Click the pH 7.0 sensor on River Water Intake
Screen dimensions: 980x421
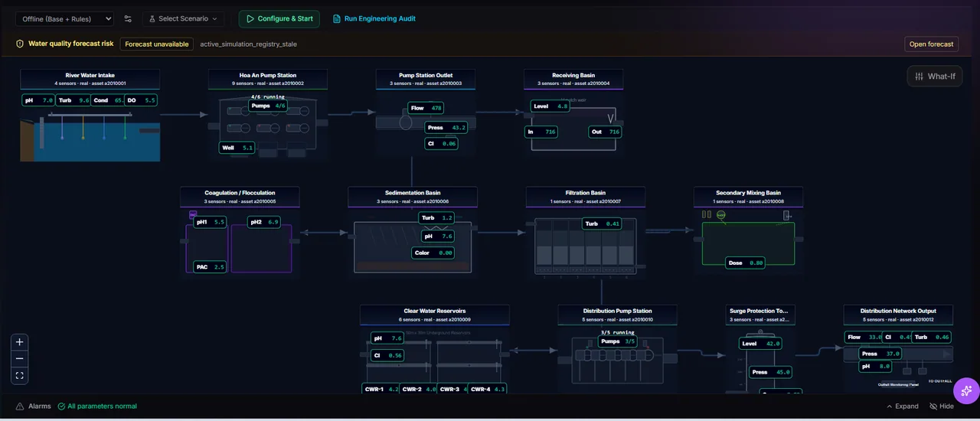click(x=38, y=100)
